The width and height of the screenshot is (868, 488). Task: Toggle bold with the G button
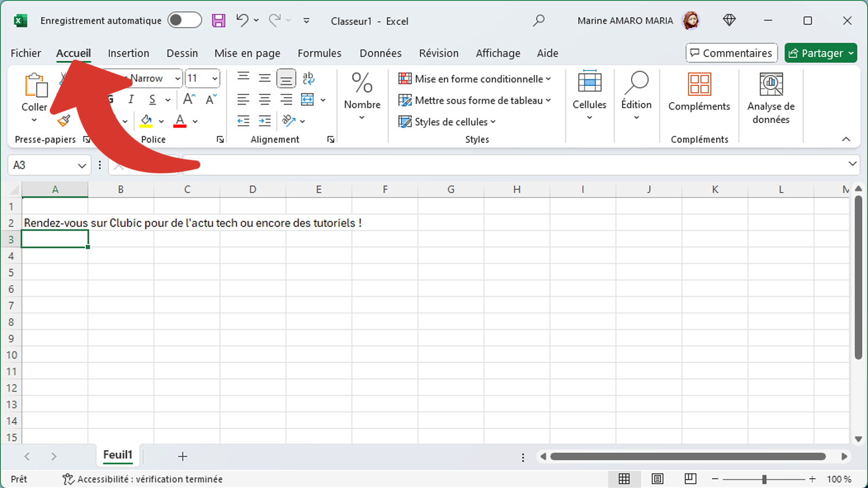click(109, 99)
